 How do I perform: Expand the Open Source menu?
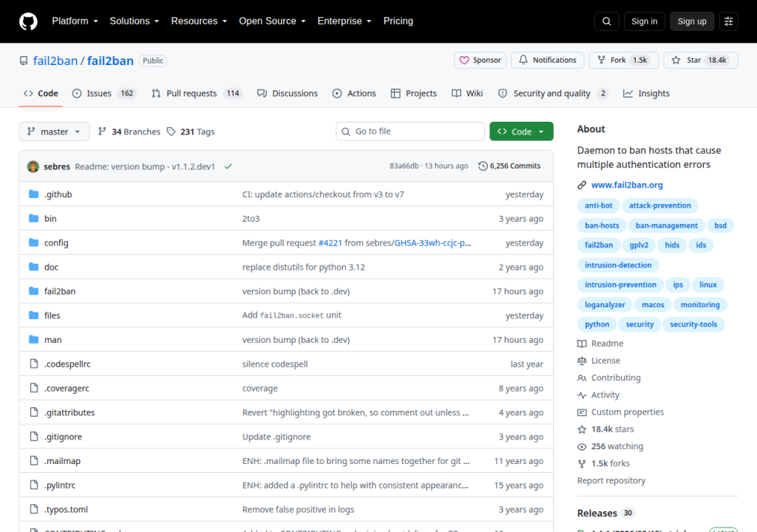(x=272, y=21)
